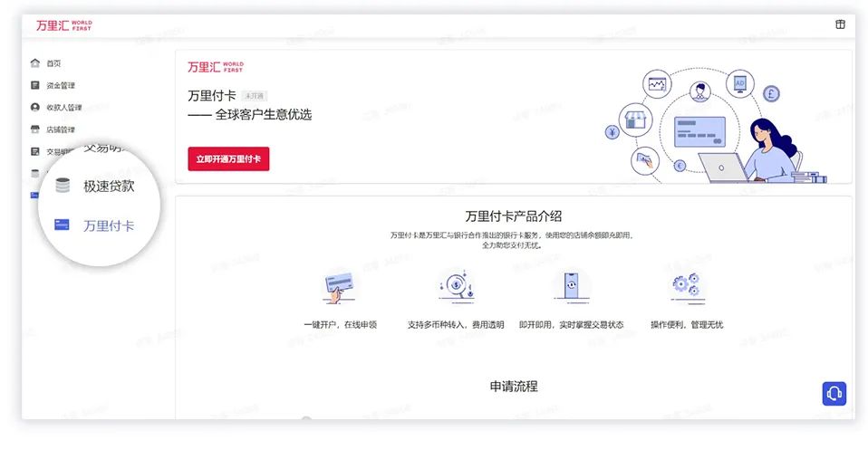868x450 pixels.
Task: Click the 即开即用 phone icon
Action: (572, 286)
